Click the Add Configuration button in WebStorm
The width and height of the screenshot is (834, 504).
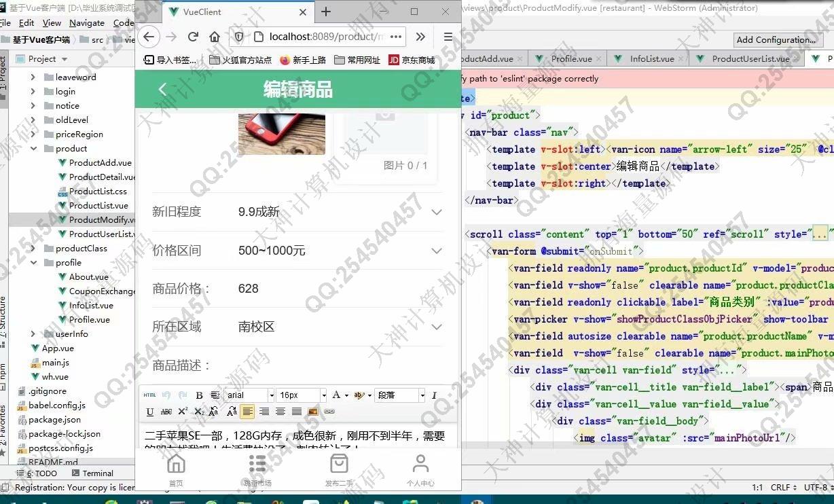pos(776,40)
